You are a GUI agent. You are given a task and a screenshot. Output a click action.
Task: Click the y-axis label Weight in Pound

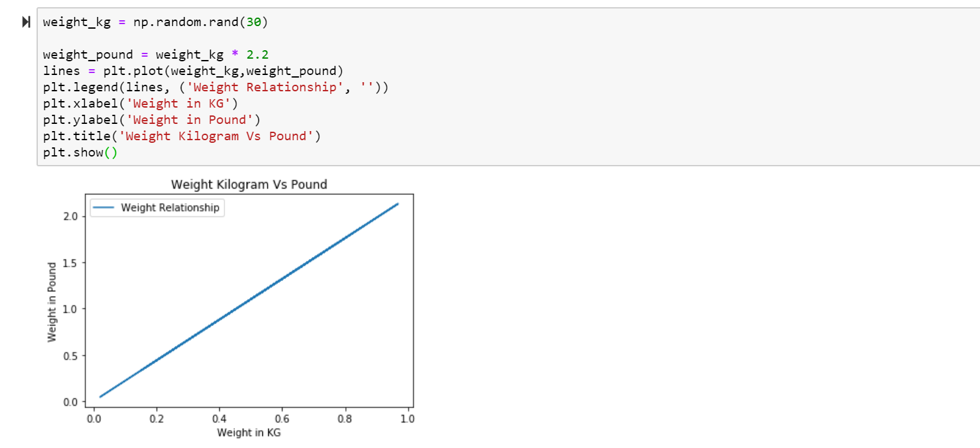point(52,301)
